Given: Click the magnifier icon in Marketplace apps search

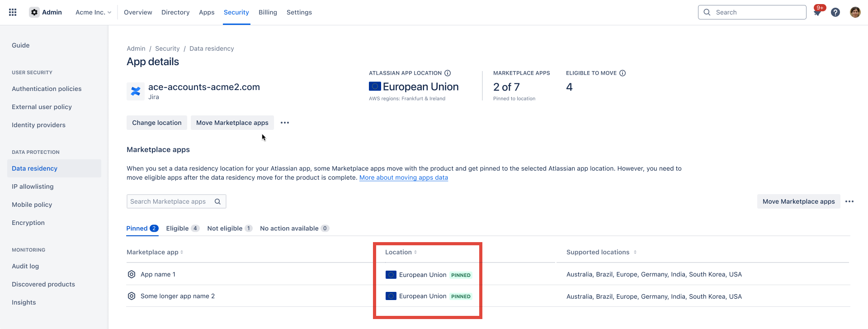Looking at the screenshot, I should 217,201.
